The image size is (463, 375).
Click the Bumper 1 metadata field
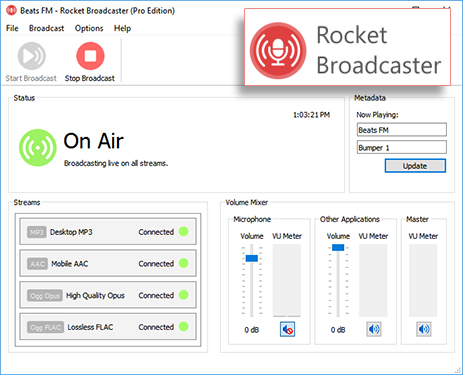402,147
